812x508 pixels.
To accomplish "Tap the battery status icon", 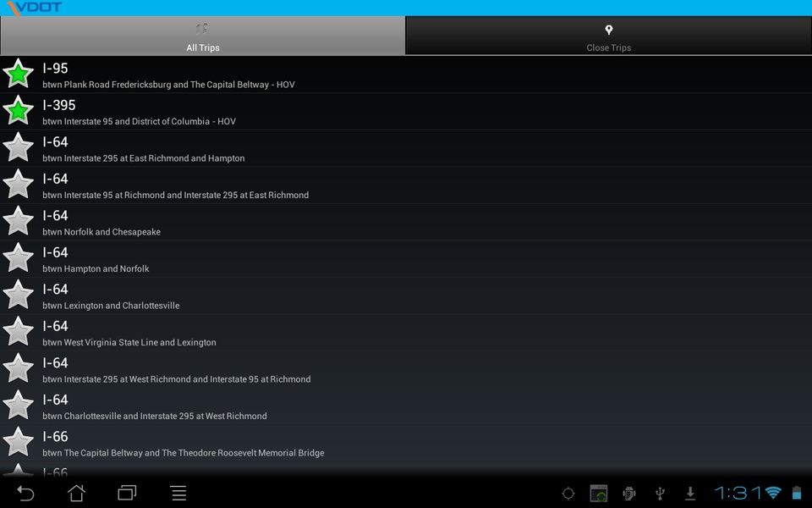I will 797,493.
